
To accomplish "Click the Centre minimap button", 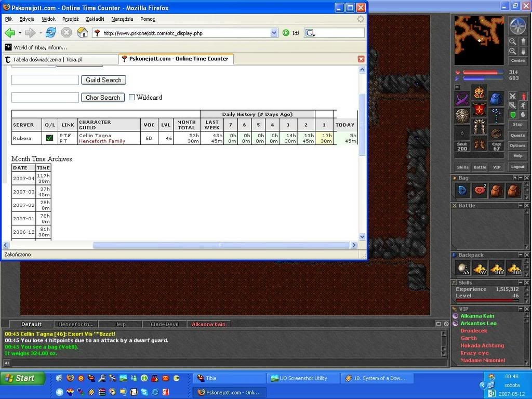I will coord(517,60).
